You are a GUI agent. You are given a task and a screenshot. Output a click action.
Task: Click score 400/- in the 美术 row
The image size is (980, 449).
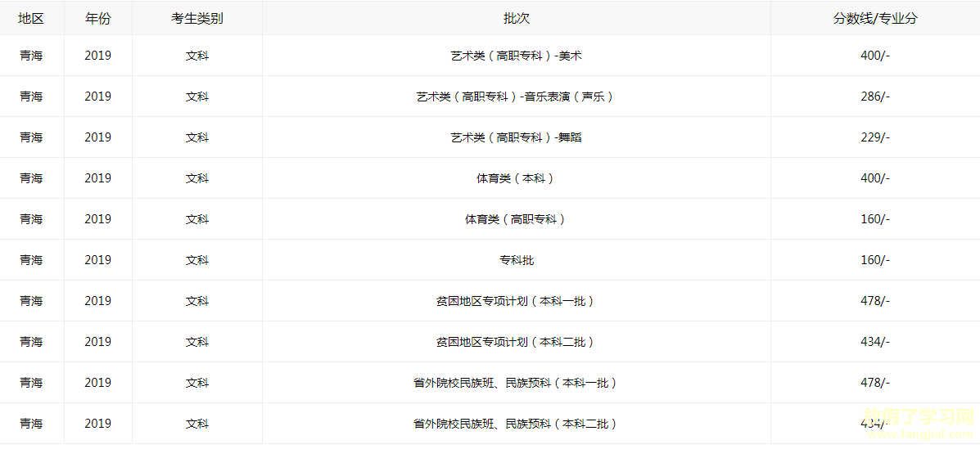[x=875, y=56]
